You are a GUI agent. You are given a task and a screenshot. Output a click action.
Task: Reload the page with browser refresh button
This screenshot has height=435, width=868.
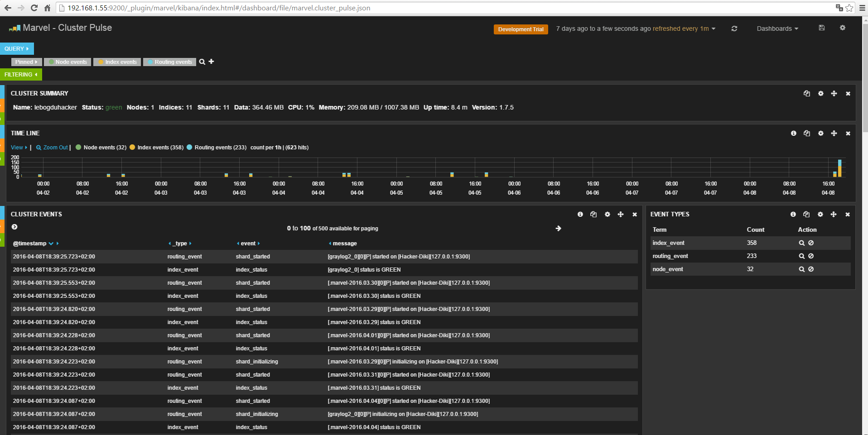click(x=34, y=8)
